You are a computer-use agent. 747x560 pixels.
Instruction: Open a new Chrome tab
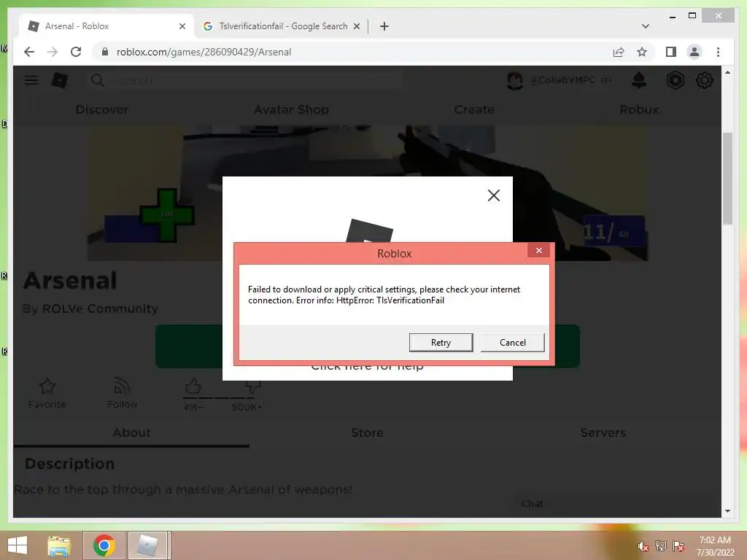point(384,26)
